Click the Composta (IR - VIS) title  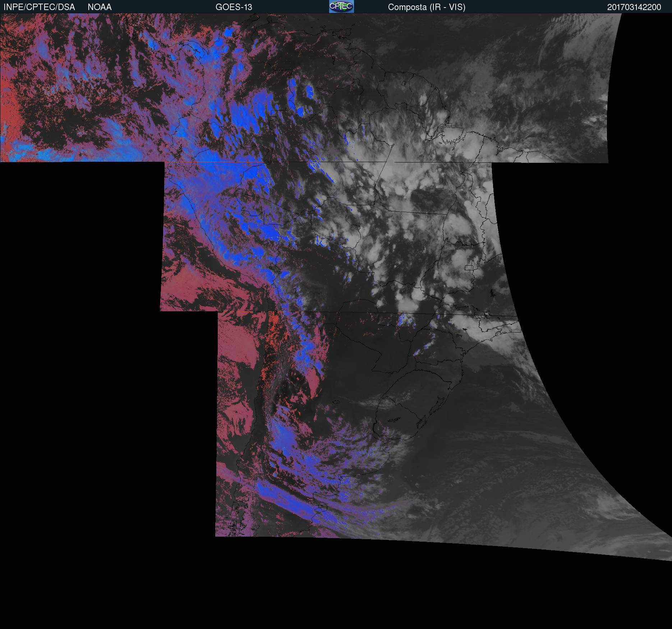coord(427,7)
